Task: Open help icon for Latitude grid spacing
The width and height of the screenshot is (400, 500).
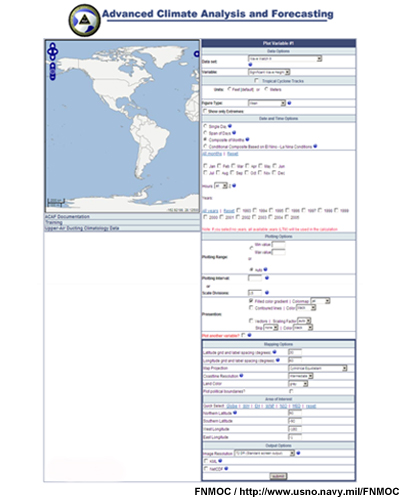Action: click(274, 352)
